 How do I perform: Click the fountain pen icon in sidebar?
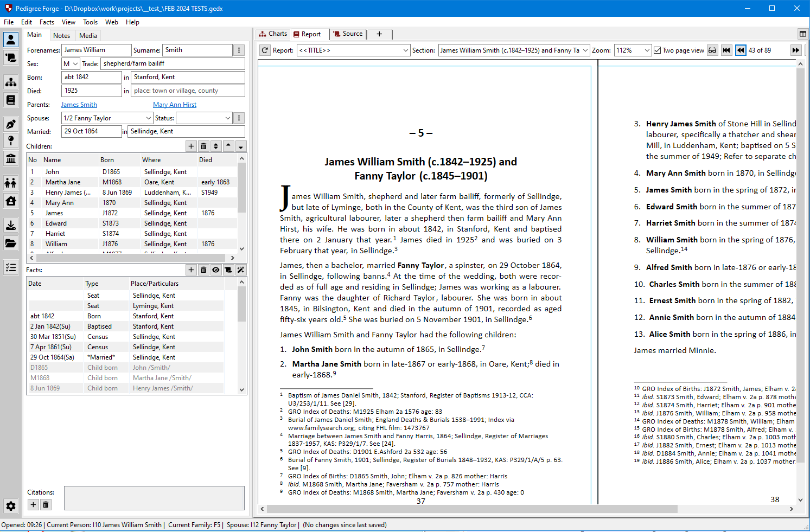point(10,124)
